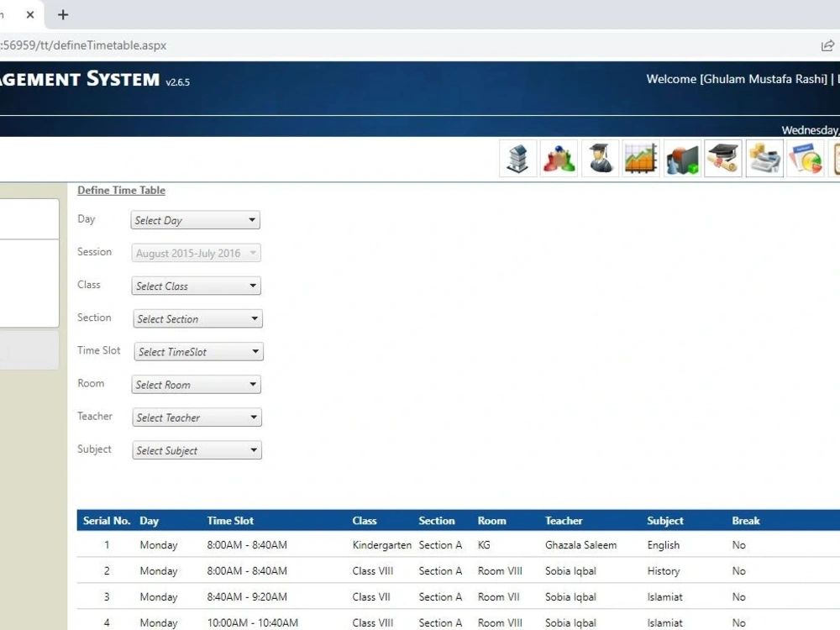Screen dimensions: 840x630
Task: Click the KG room cell
Action: pos(484,545)
